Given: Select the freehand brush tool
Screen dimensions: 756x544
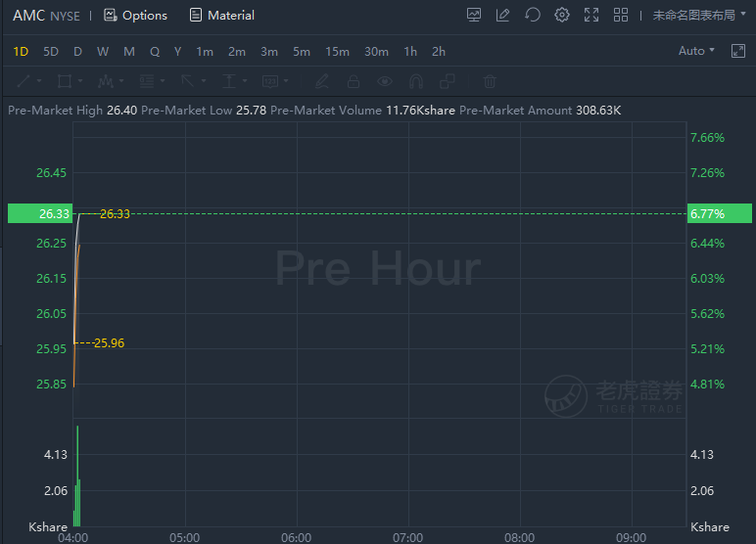Looking at the screenshot, I should coord(321,81).
